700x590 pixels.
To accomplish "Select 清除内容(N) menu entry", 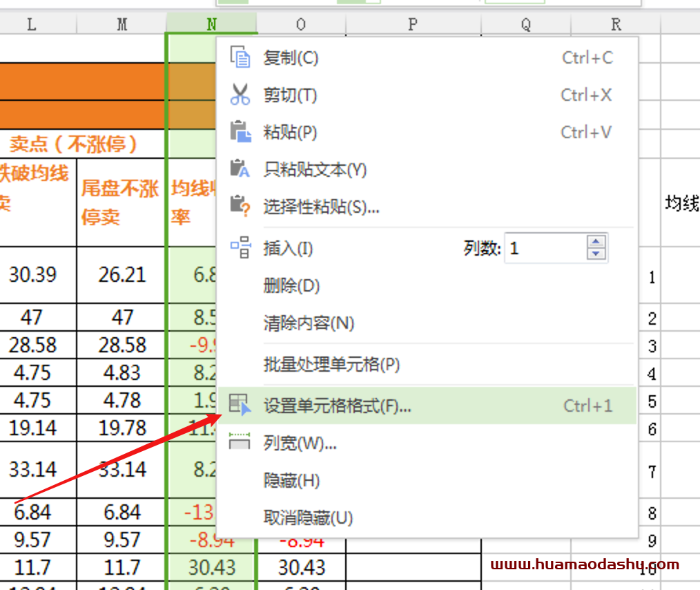I will pos(427,323).
